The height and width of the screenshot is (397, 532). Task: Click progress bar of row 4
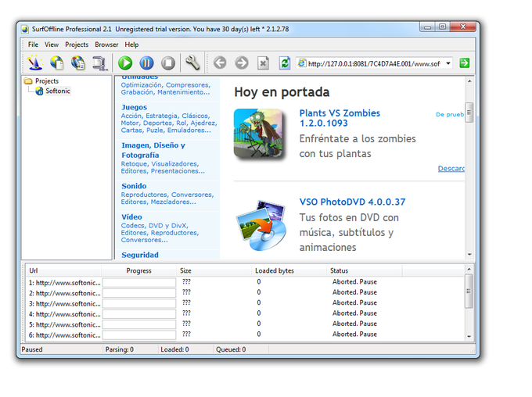tap(139, 314)
